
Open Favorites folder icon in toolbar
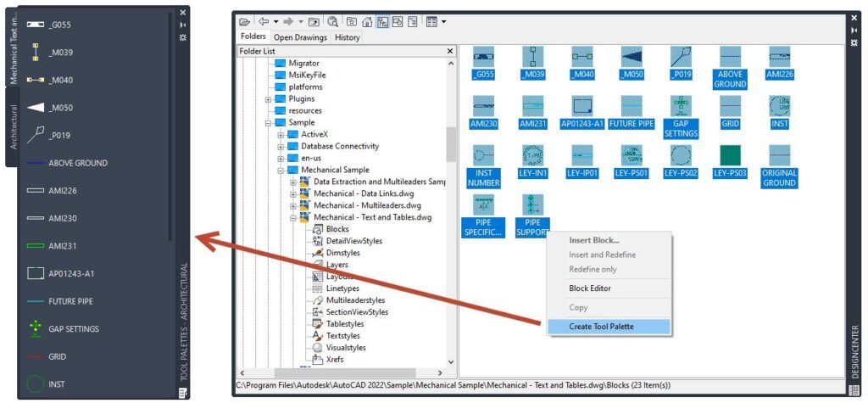pos(352,21)
